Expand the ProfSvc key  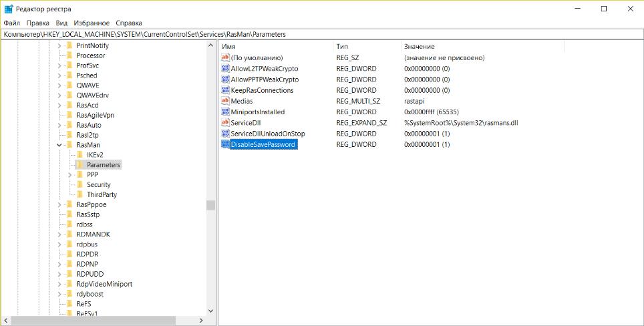[x=59, y=65]
